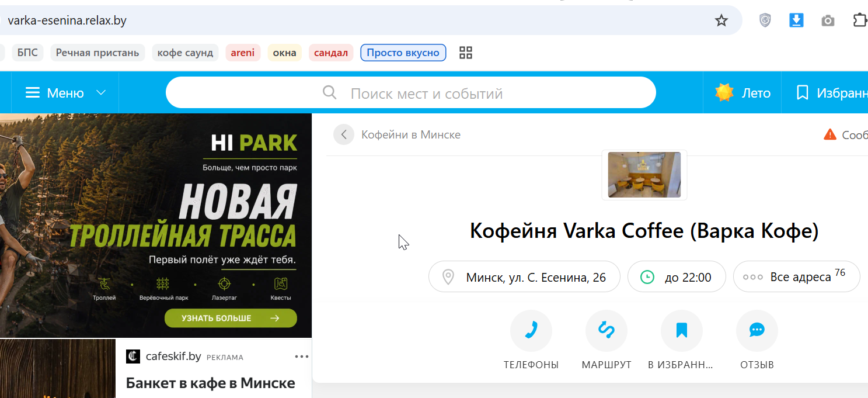Open the blue download extension icon
The width and height of the screenshot is (868, 398).
[796, 20]
